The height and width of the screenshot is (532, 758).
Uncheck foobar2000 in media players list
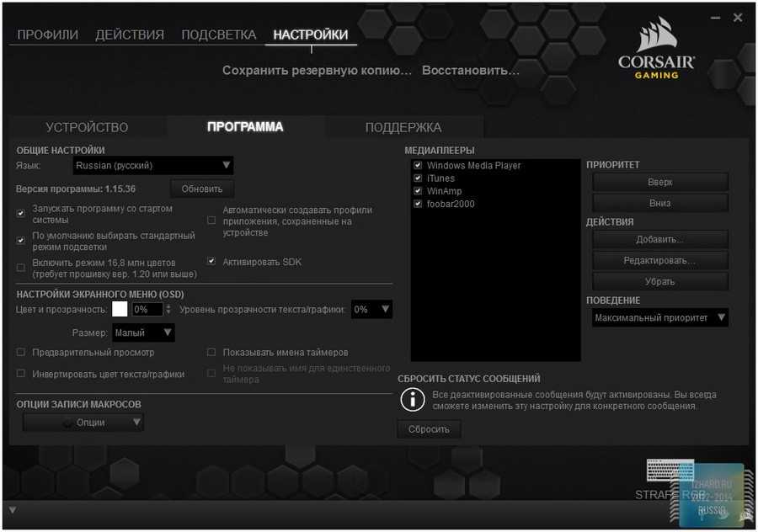418,204
